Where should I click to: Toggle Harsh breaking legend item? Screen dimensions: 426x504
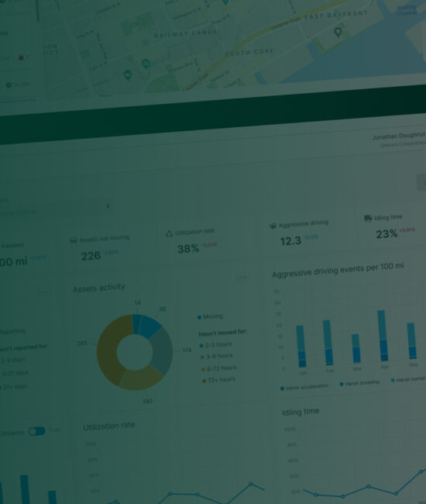click(359, 382)
